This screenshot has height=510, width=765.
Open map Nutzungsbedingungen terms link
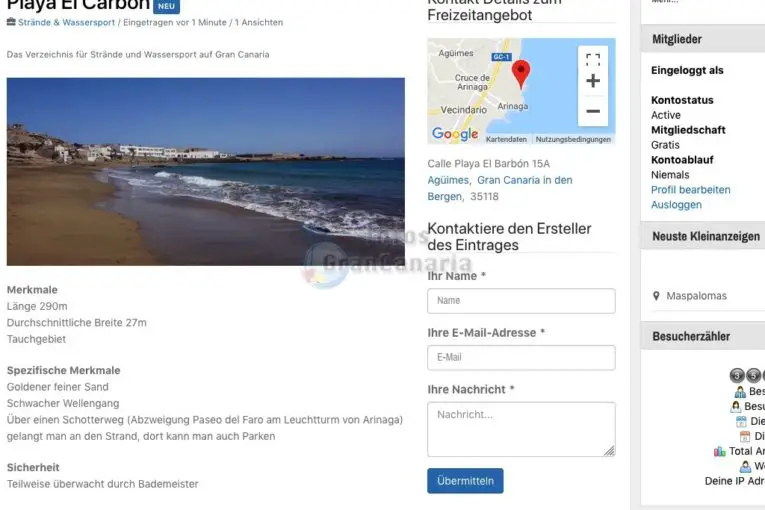point(573,140)
